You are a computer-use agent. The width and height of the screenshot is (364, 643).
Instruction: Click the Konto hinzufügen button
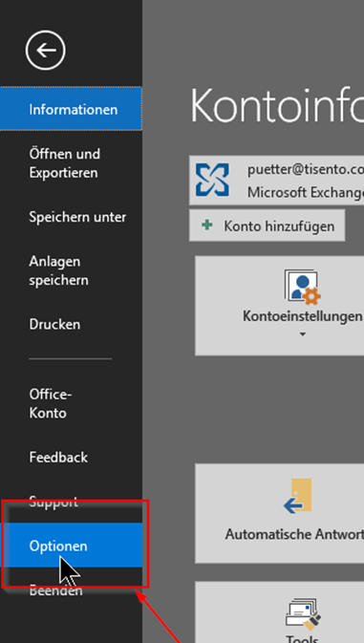click(267, 225)
